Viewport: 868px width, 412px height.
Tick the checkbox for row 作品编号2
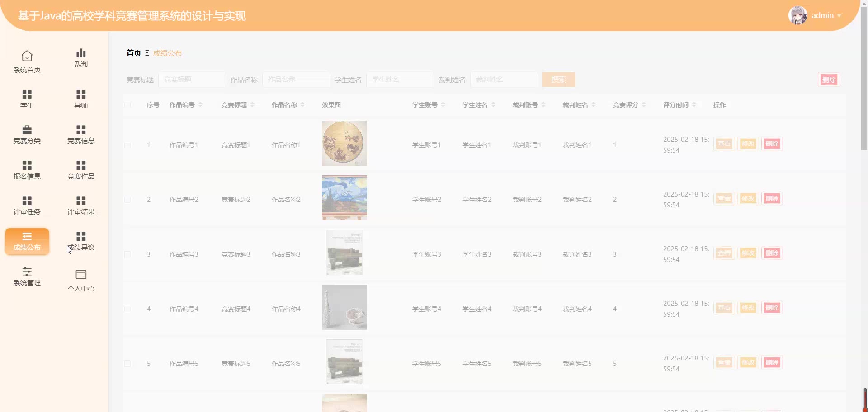(x=127, y=200)
